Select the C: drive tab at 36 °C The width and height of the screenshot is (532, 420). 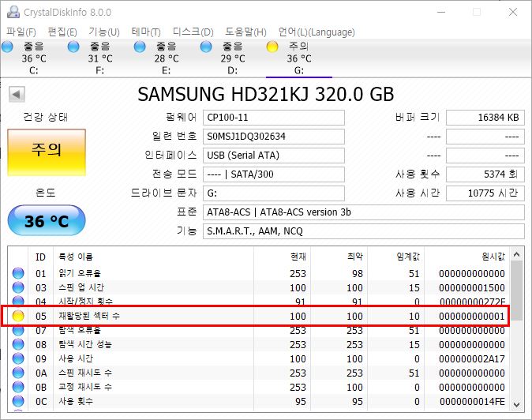[x=33, y=58]
